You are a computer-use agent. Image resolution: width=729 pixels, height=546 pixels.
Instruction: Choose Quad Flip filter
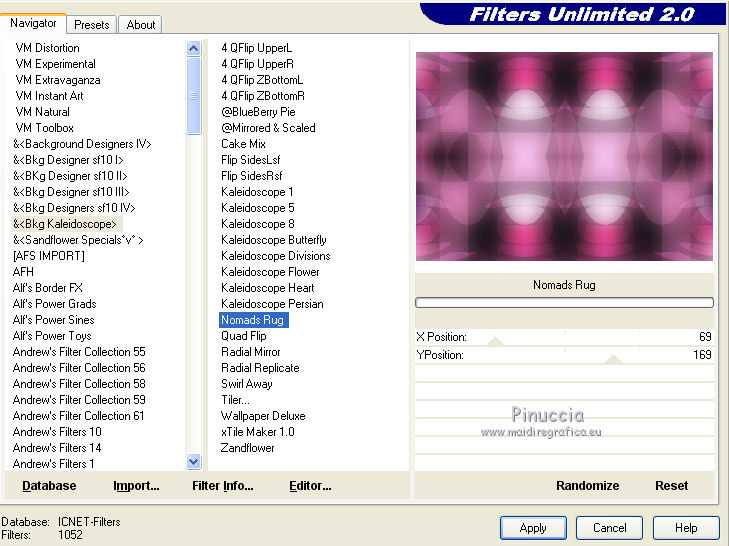244,336
